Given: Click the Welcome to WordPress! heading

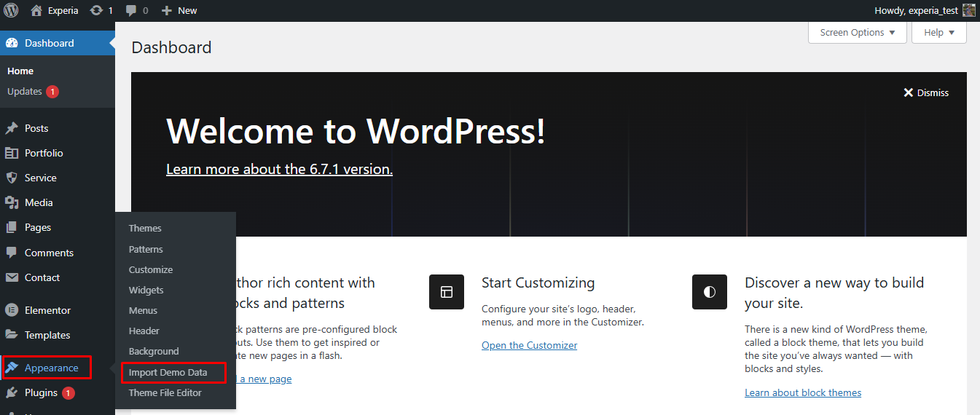Looking at the screenshot, I should pos(356,131).
